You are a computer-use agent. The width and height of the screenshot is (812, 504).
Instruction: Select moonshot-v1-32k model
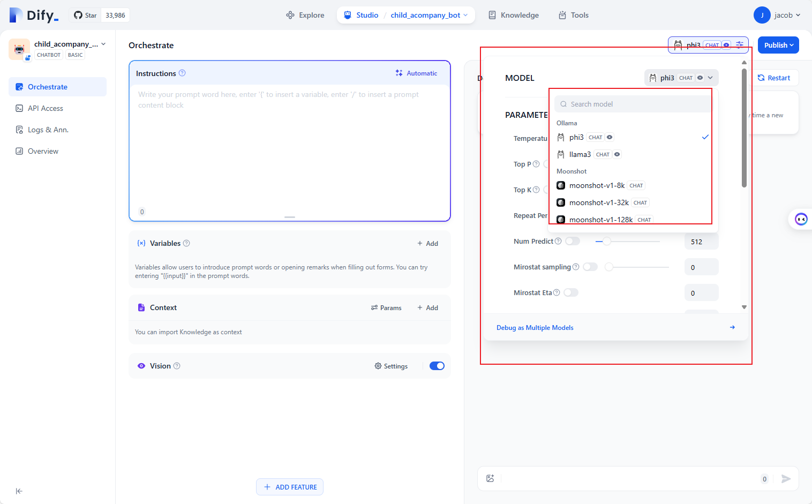pos(633,202)
